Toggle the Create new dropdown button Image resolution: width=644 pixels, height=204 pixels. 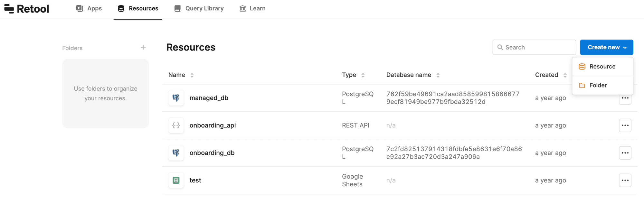click(x=607, y=47)
